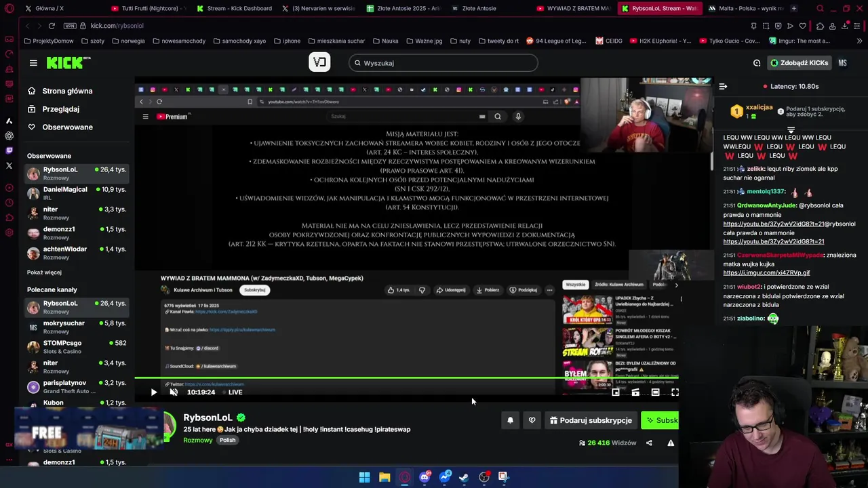Share the stream via share icon
Screen dimensions: 868x488
point(649,443)
